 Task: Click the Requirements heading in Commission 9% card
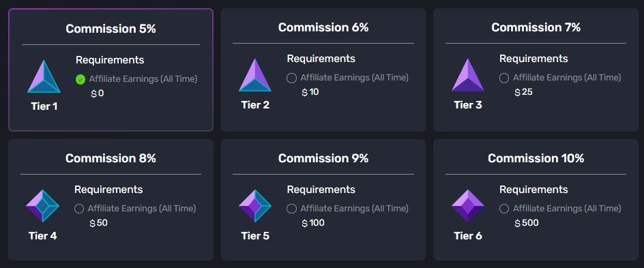pyautogui.click(x=321, y=190)
